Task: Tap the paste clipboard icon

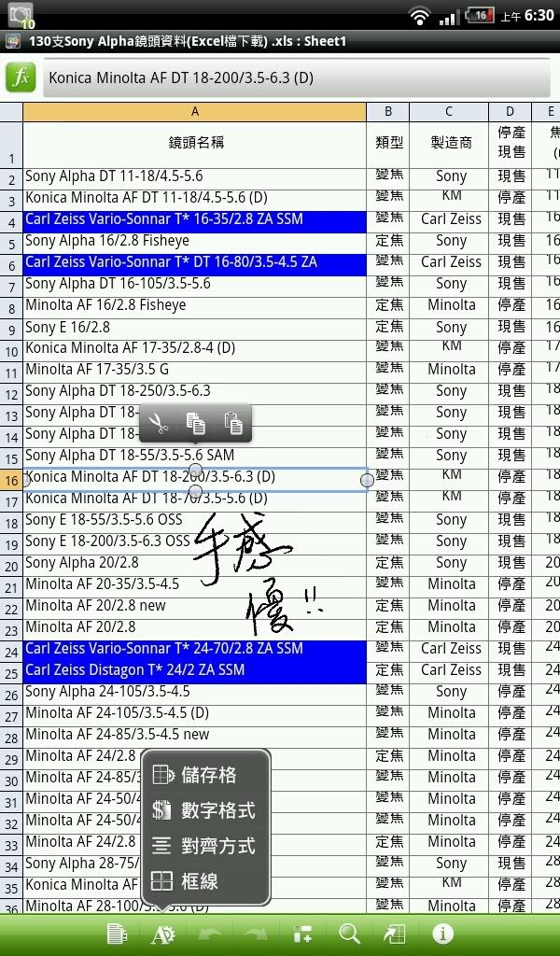Action: point(233,423)
